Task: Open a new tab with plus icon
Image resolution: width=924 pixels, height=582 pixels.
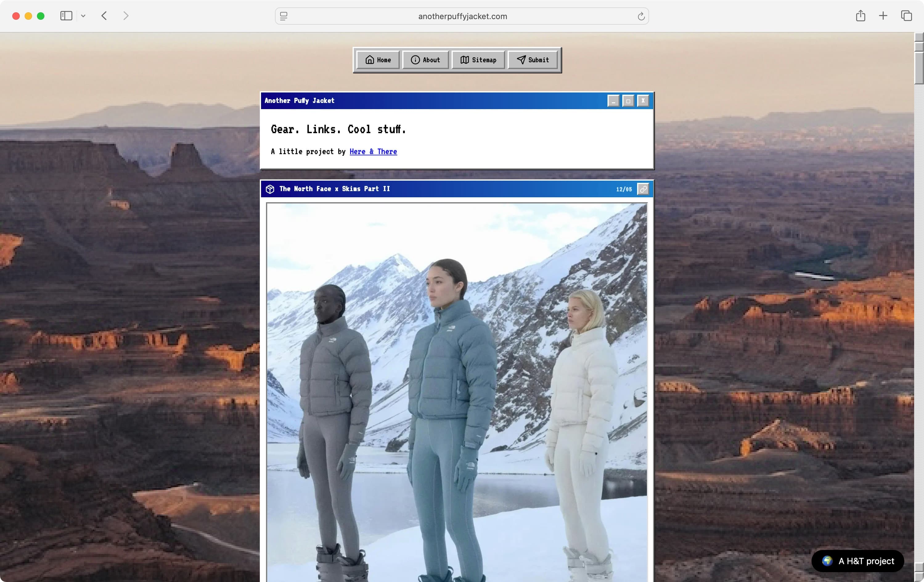Action: tap(883, 16)
